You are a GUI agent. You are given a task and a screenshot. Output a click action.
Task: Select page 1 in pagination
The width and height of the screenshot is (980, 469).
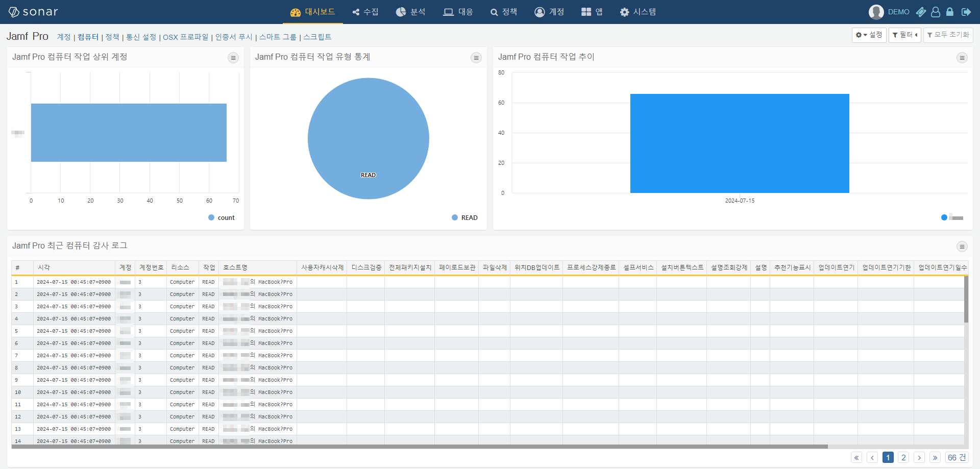(888, 457)
